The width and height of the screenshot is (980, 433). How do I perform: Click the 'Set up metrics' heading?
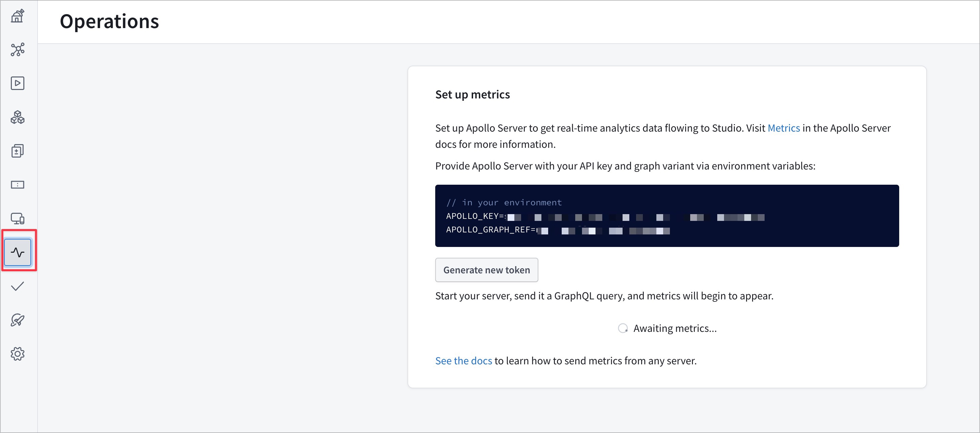coord(472,94)
